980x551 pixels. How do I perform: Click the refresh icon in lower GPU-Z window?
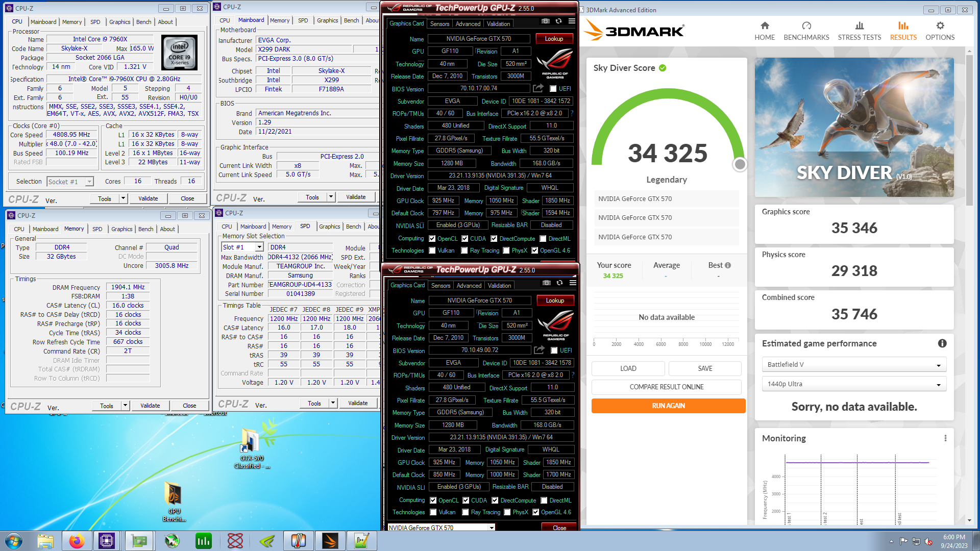559,283
